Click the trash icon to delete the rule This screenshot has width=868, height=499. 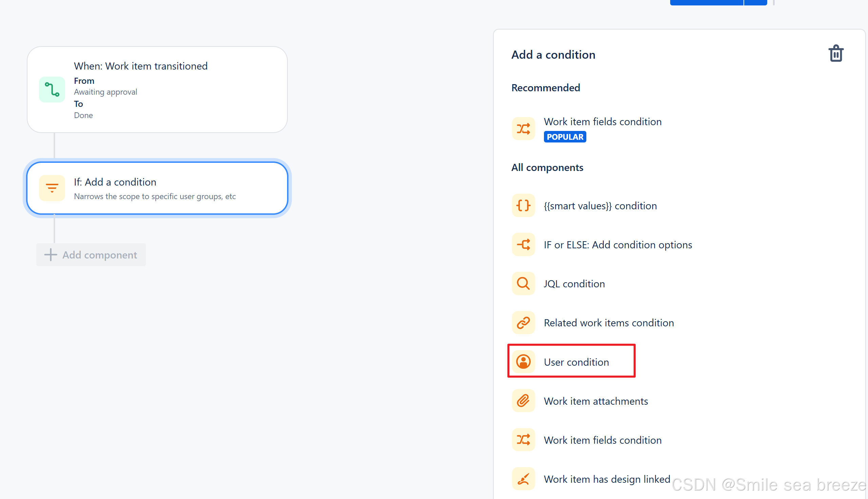tap(836, 53)
